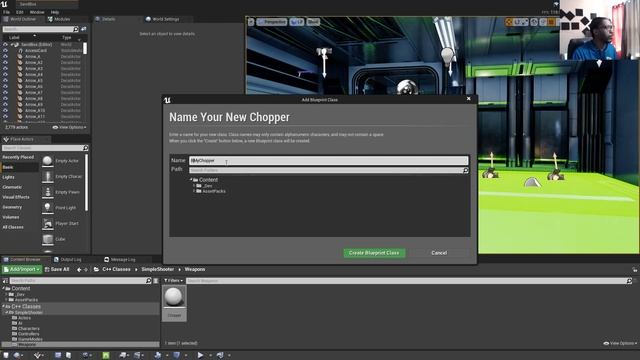Screen dimensions: 640x360
Task: Collapse the Content folder in the dialog tree
Action: [x=191, y=180]
